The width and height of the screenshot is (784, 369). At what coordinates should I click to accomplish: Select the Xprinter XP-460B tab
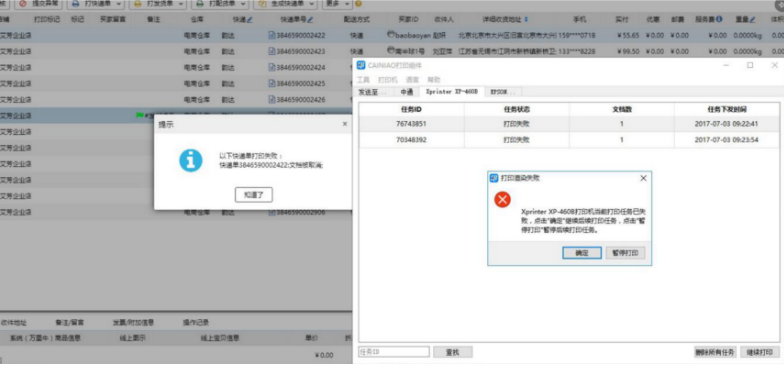[452, 92]
